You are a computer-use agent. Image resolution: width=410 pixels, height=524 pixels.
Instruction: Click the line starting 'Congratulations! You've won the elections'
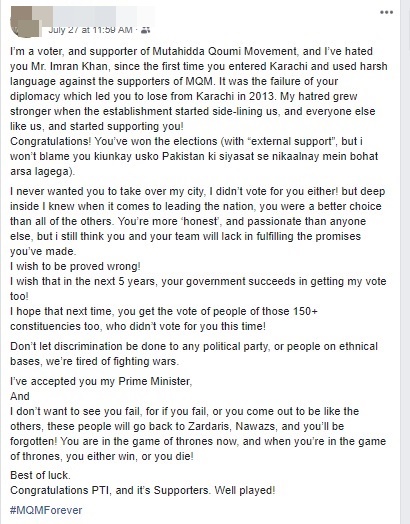186,141
